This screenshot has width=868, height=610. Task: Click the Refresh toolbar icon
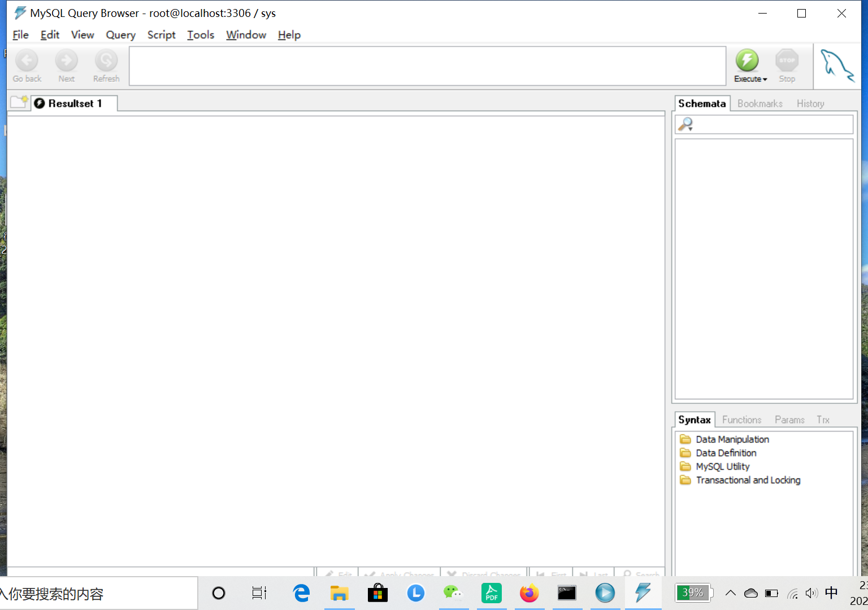[x=106, y=60]
